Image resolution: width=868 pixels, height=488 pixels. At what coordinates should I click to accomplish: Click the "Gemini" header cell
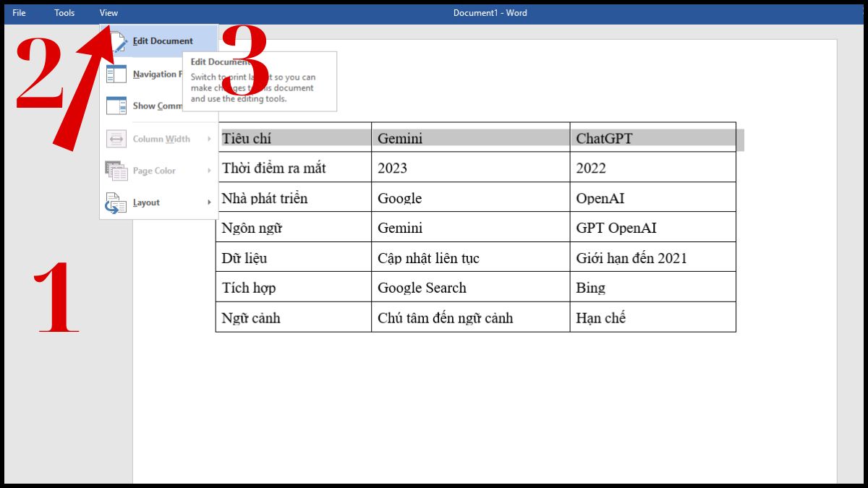471,137
